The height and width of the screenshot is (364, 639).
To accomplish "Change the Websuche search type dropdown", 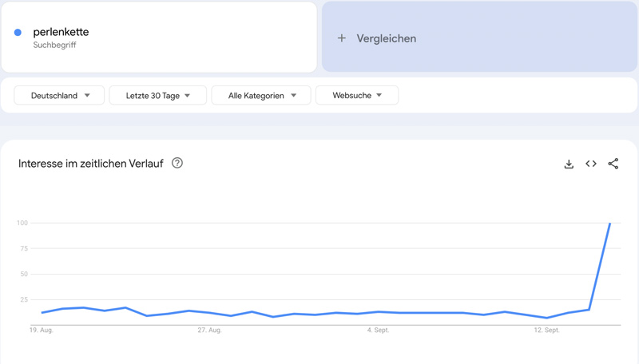I will [356, 96].
